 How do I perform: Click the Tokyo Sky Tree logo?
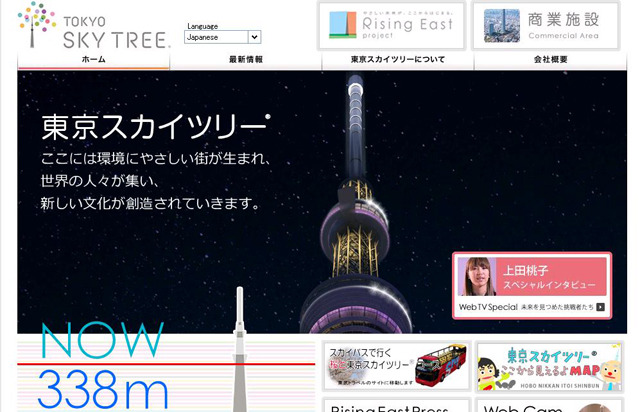pyautogui.click(x=93, y=26)
